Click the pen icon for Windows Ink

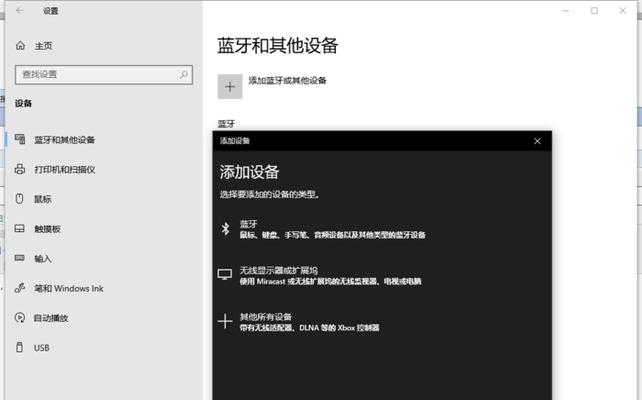click(x=20, y=288)
